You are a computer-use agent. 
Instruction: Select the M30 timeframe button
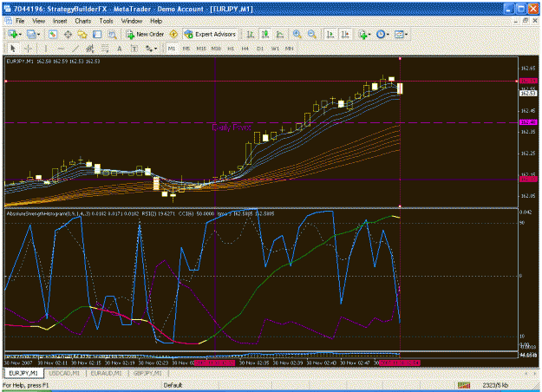point(216,49)
